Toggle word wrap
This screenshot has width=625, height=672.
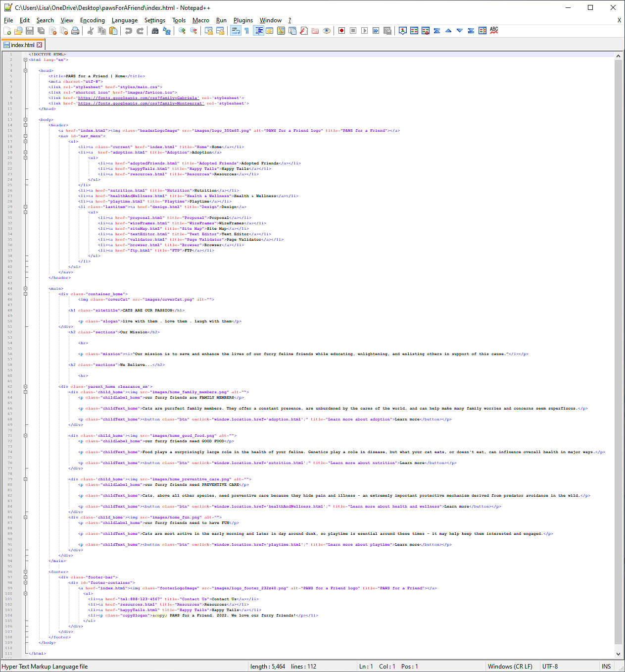pyautogui.click(x=235, y=30)
